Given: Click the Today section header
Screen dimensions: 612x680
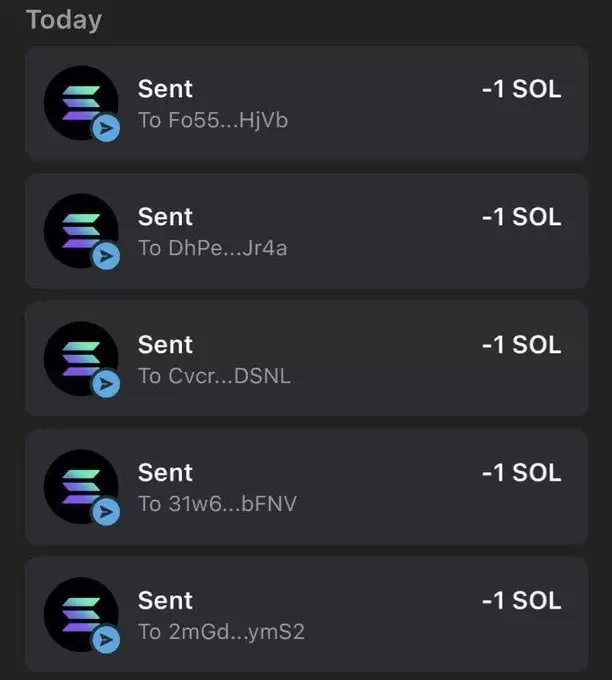Looking at the screenshot, I should click(64, 20).
